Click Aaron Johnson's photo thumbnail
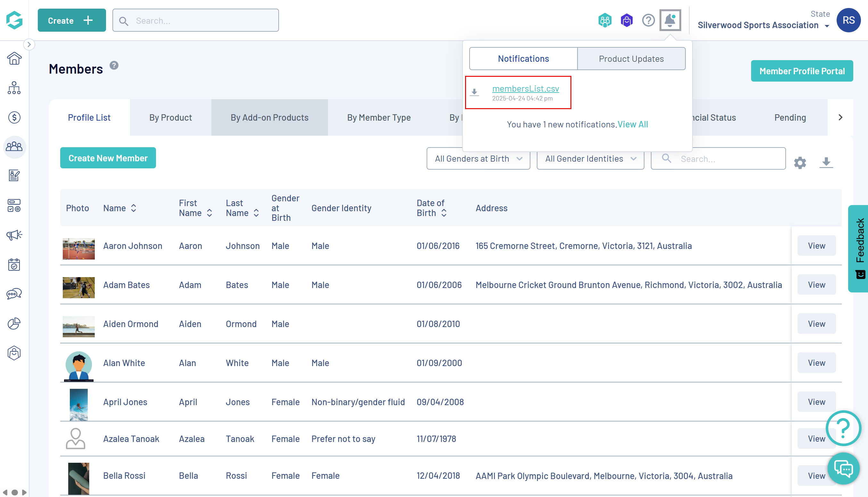This screenshot has width=868, height=497. coord(78,248)
